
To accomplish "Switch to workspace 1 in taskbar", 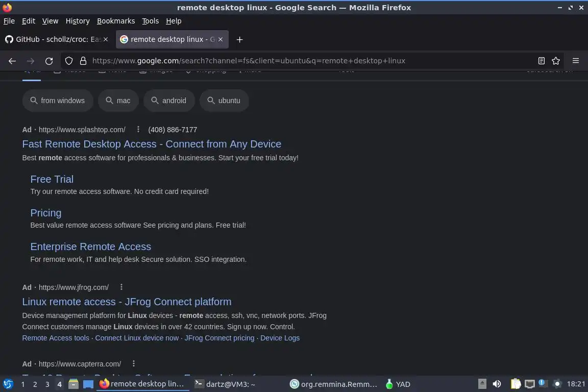I will (23, 384).
